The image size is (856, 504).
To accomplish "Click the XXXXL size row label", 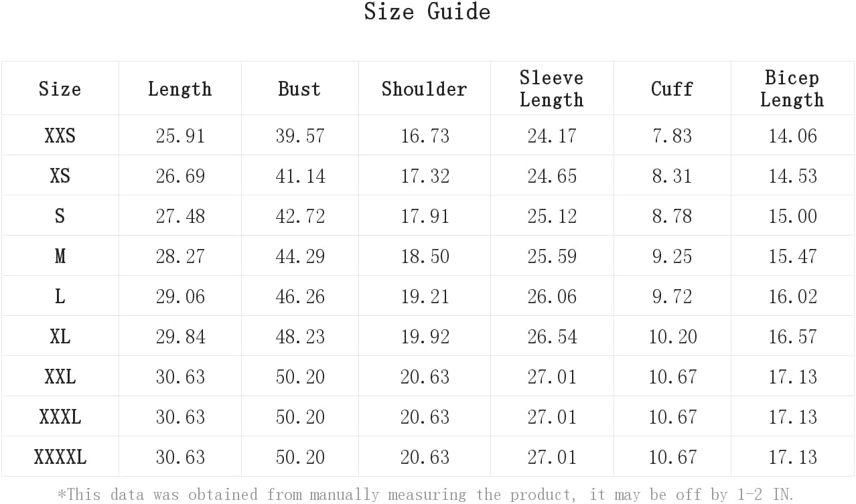I will click(x=60, y=457).
